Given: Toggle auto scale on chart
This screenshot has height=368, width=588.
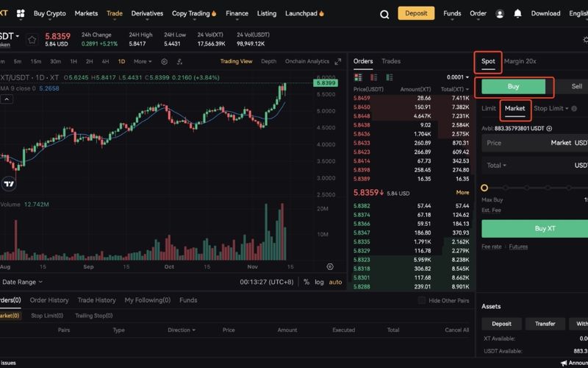Looking at the screenshot, I should tap(335, 282).
